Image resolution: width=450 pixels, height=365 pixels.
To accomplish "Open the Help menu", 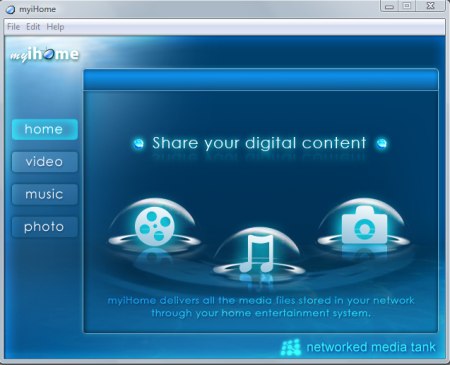I will (55, 27).
